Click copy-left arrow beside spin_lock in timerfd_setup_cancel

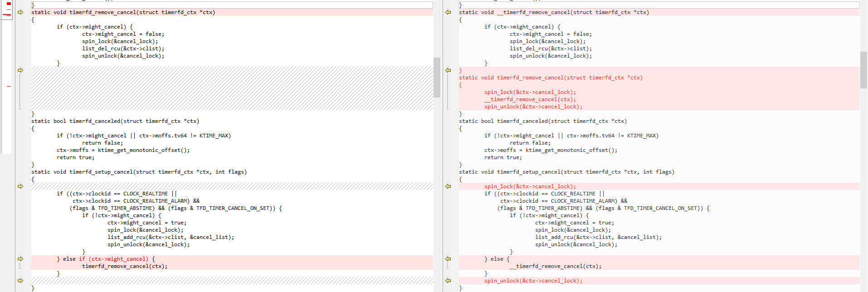[448, 186]
